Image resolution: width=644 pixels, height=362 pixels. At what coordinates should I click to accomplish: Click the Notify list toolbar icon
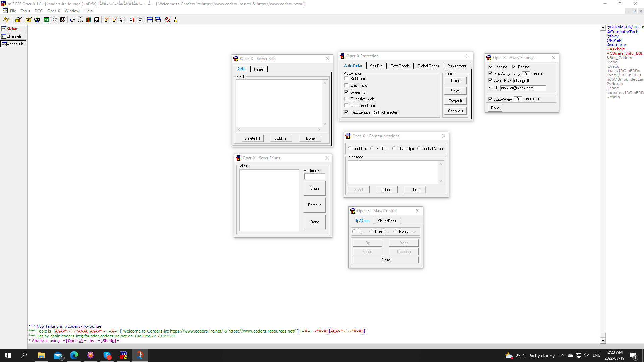132,20
